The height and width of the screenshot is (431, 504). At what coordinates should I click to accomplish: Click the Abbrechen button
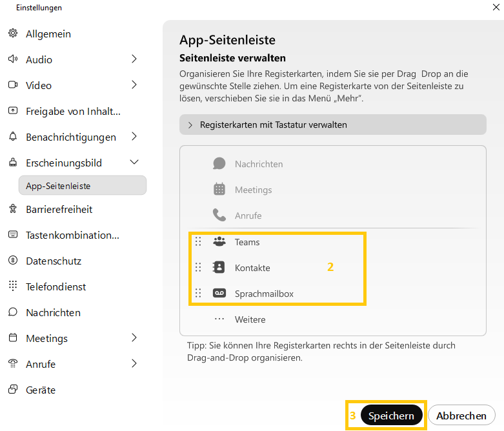click(461, 416)
